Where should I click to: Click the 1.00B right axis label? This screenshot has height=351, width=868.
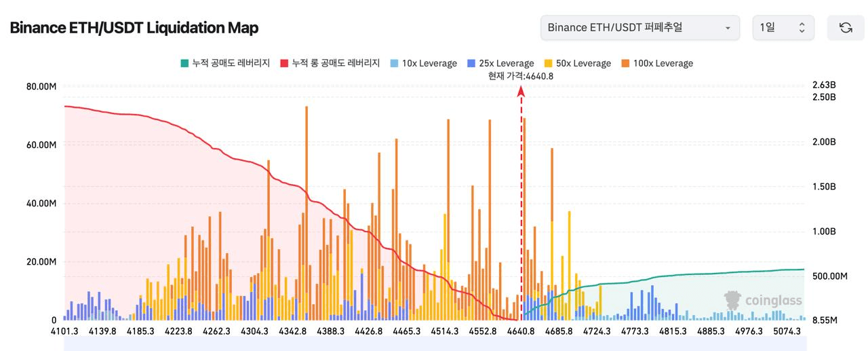click(x=824, y=232)
